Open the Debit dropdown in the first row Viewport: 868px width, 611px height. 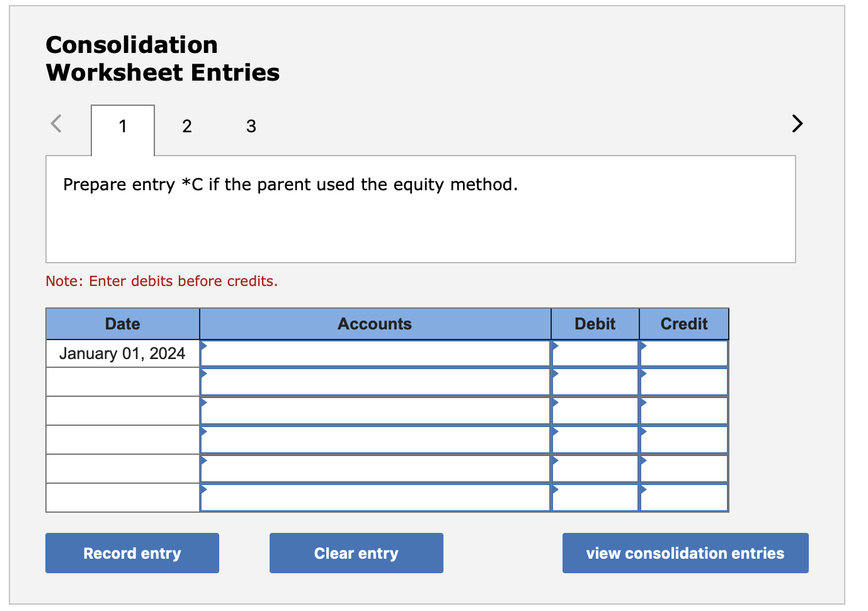pyautogui.click(x=556, y=345)
